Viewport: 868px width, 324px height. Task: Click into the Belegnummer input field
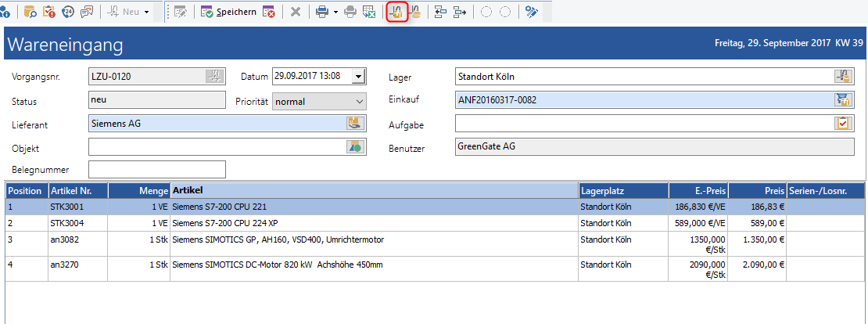[157, 170]
